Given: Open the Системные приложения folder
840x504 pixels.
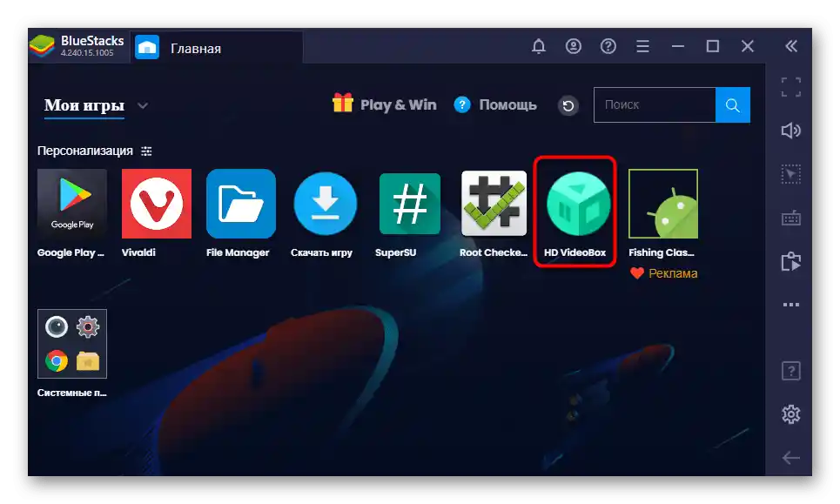Looking at the screenshot, I should coord(71,344).
